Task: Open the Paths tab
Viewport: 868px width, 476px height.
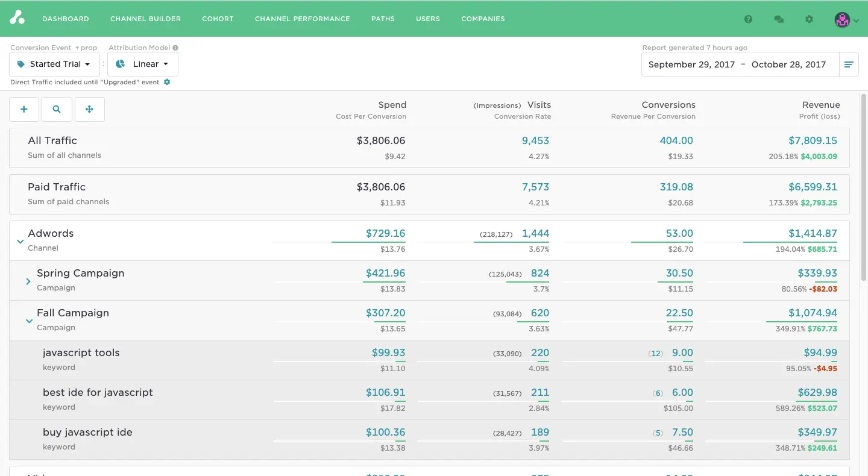Action: point(383,19)
